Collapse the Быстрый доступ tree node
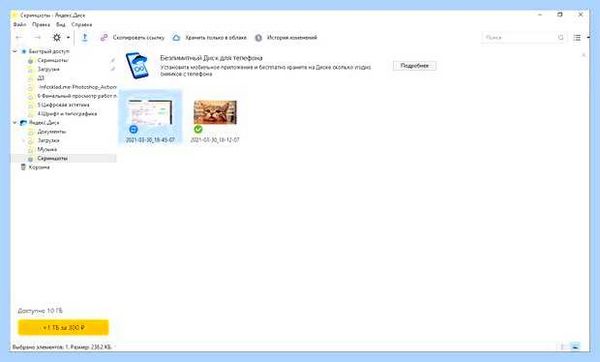600x362 pixels. tap(15, 51)
